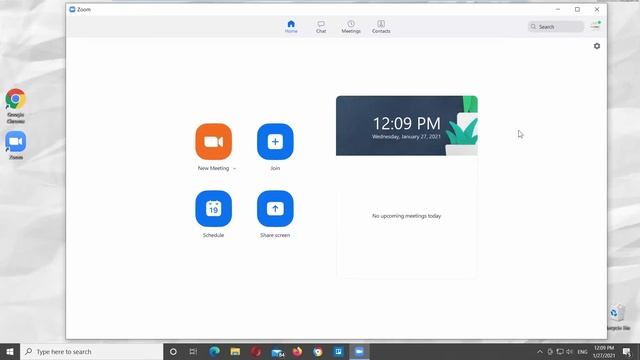The width and height of the screenshot is (640, 360).
Task: Click the 'Wednesday, January 27, 2021' date text
Action: click(x=407, y=137)
